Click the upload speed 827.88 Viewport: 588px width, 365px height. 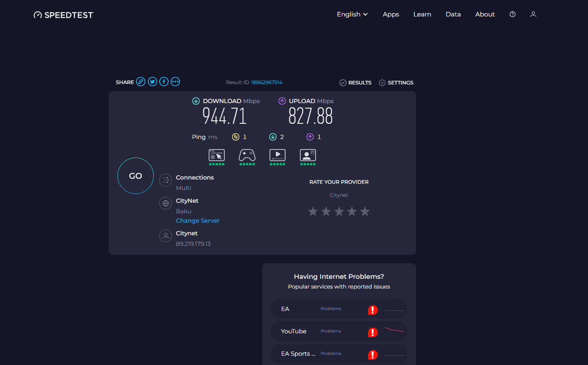tap(310, 116)
